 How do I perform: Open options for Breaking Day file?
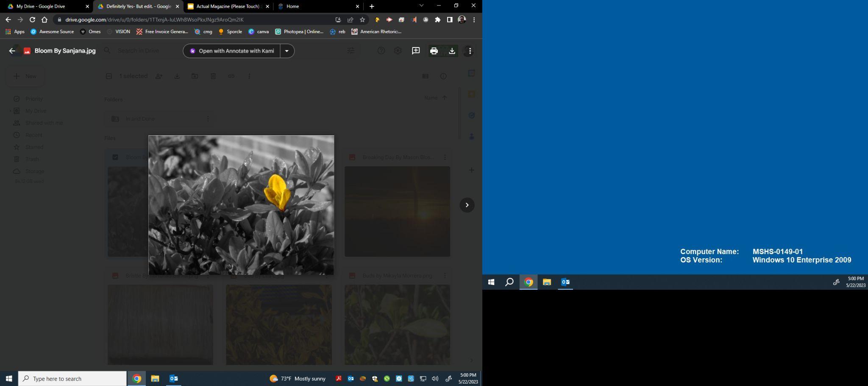tap(445, 157)
